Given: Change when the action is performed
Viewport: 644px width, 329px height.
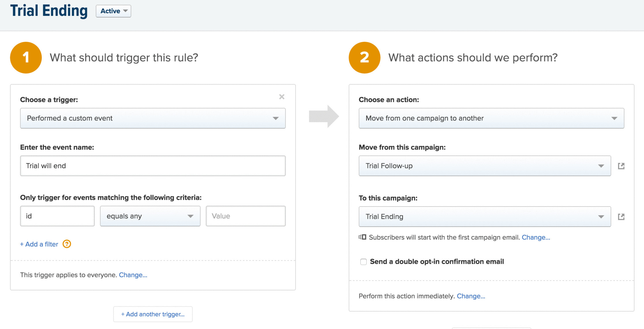Looking at the screenshot, I should (x=471, y=296).
